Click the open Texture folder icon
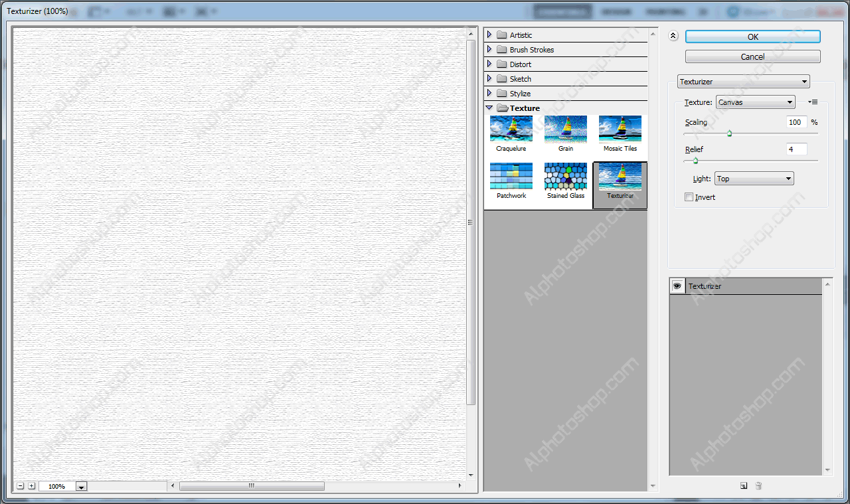Image resolution: width=850 pixels, height=504 pixels. click(x=502, y=108)
